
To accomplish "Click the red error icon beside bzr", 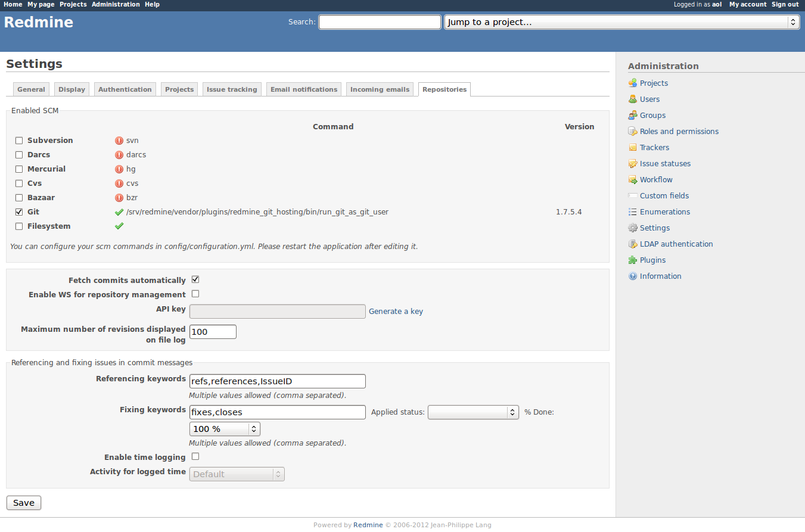I will click(x=119, y=198).
